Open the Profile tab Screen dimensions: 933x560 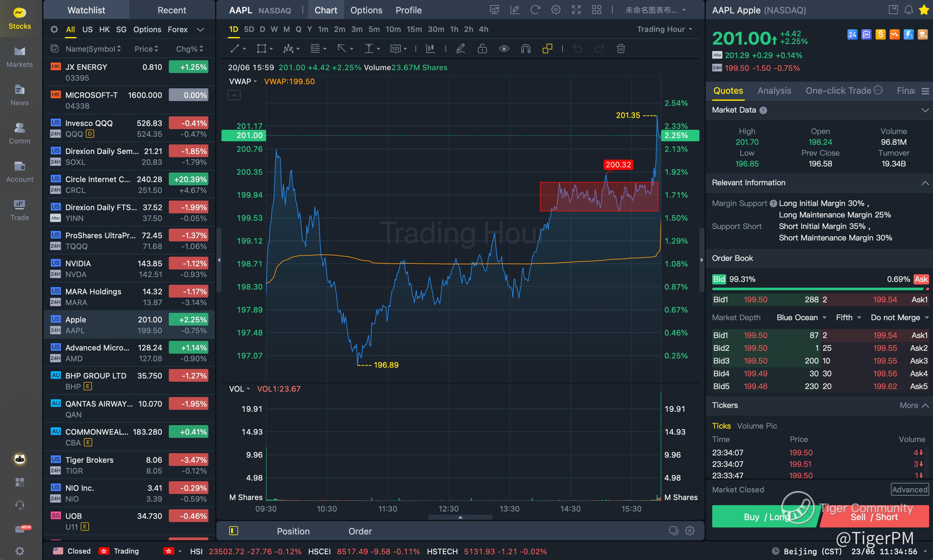pyautogui.click(x=408, y=10)
